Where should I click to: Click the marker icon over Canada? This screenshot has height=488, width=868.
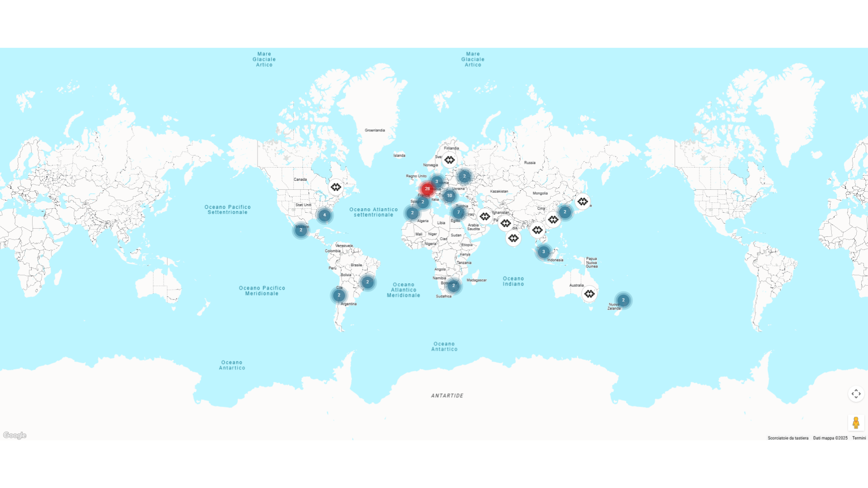point(336,187)
